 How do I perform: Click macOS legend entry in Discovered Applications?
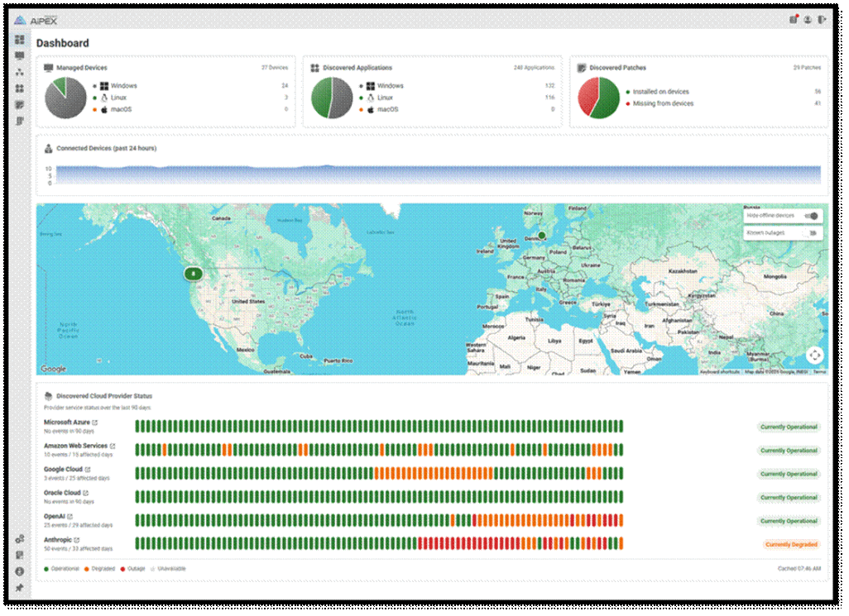[378, 110]
